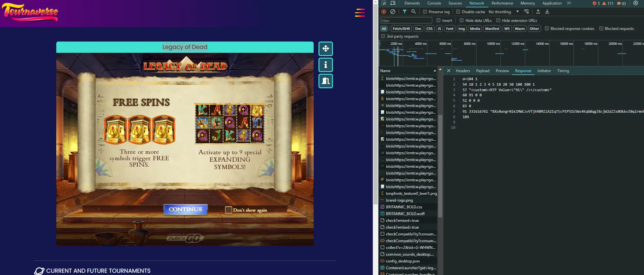644x275 pixels.
Task: Sort by Name column arrow
Action: 435,71
